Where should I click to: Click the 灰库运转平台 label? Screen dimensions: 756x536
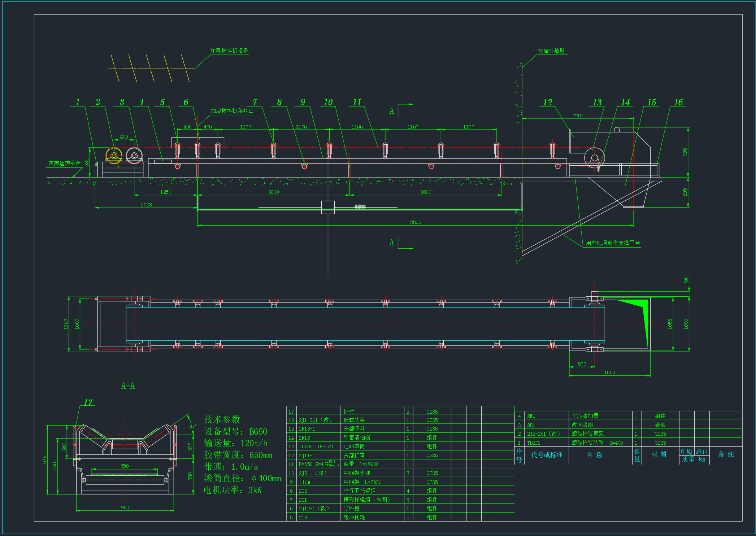coord(65,164)
